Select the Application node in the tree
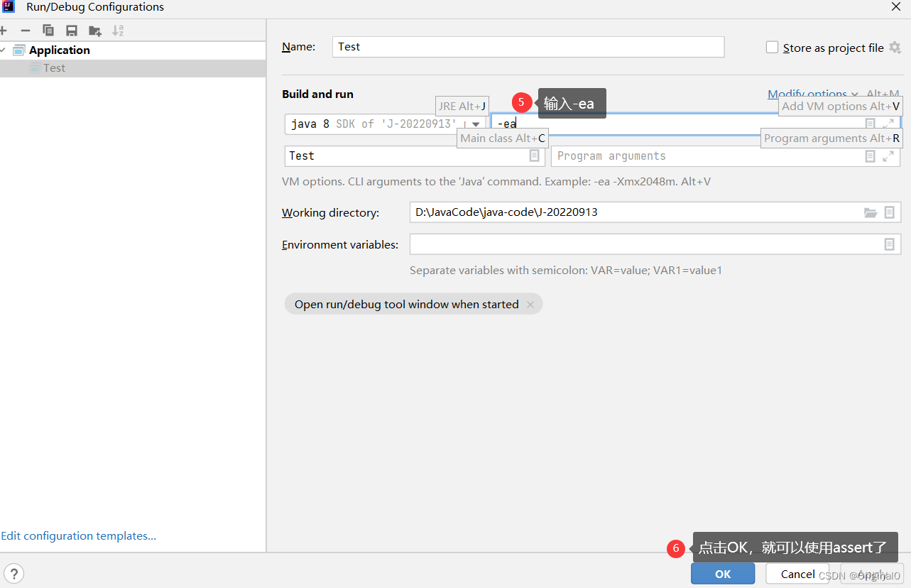This screenshot has width=911, height=588. 133,50
